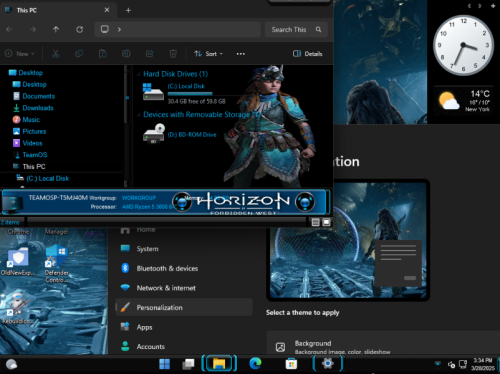Open the See more ellipsis menu

241,54
